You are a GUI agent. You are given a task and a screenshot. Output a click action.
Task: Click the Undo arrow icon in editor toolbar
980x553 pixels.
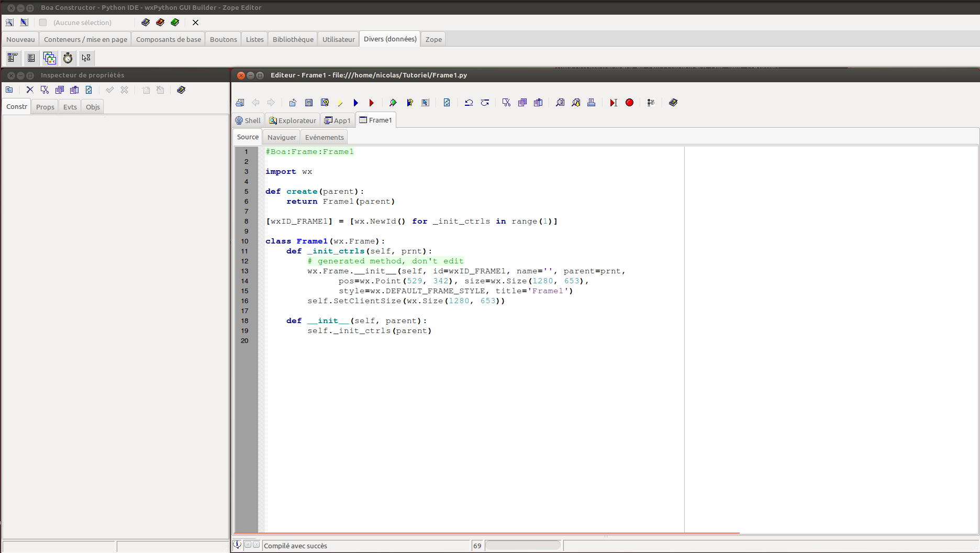click(x=469, y=103)
